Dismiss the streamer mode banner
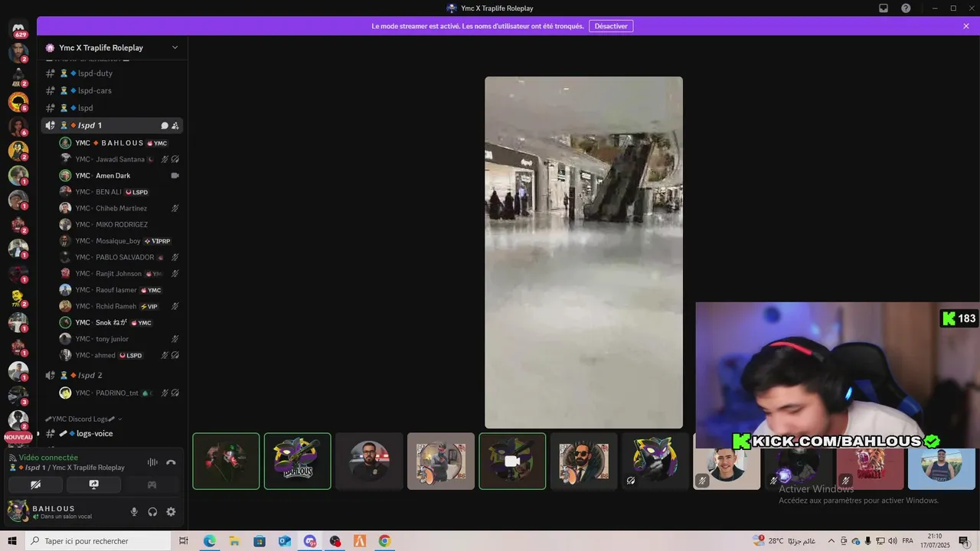980x551 pixels. (966, 26)
